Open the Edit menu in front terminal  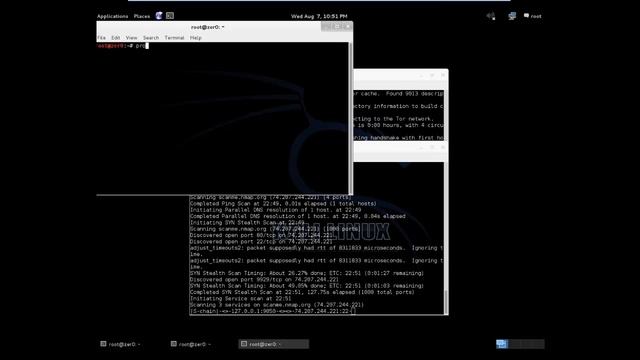tap(116, 38)
